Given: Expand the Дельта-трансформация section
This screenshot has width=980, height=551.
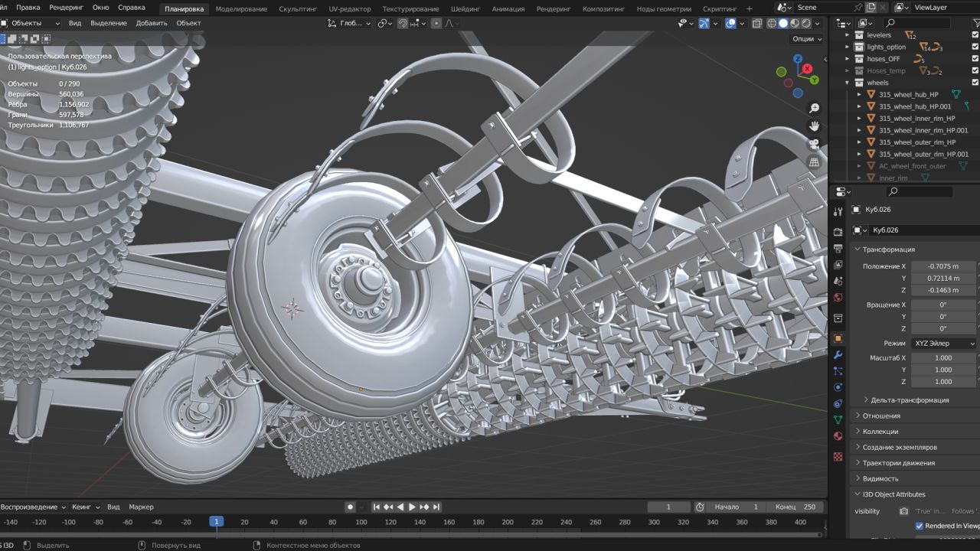Looking at the screenshot, I should [909, 400].
